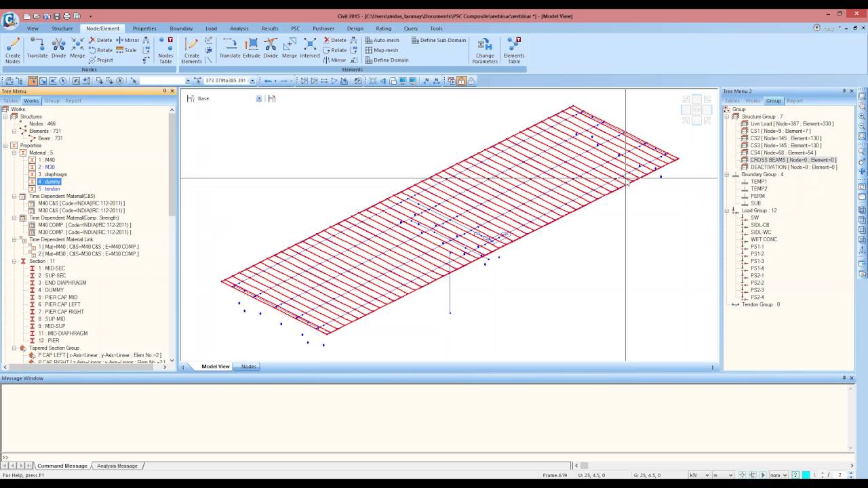Collapse the Material : 5 node
Image resolution: width=868 pixels, height=488 pixels.
coord(14,152)
